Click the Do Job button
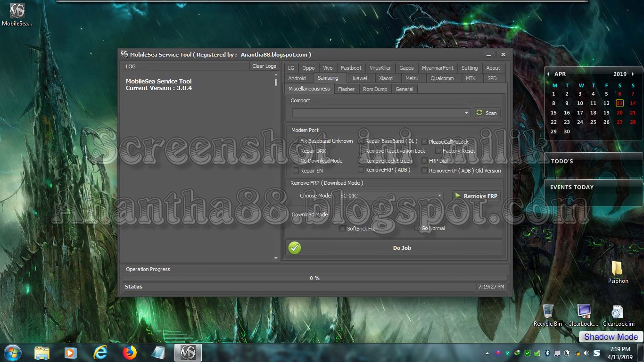This screenshot has height=362, width=644. [x=394, y=247]
